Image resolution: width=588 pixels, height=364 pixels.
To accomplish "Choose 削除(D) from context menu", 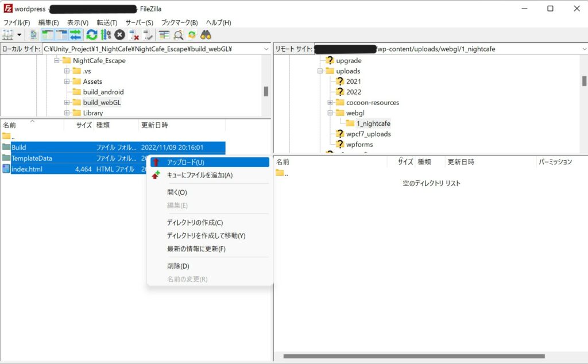I will (x=210, y=266).
